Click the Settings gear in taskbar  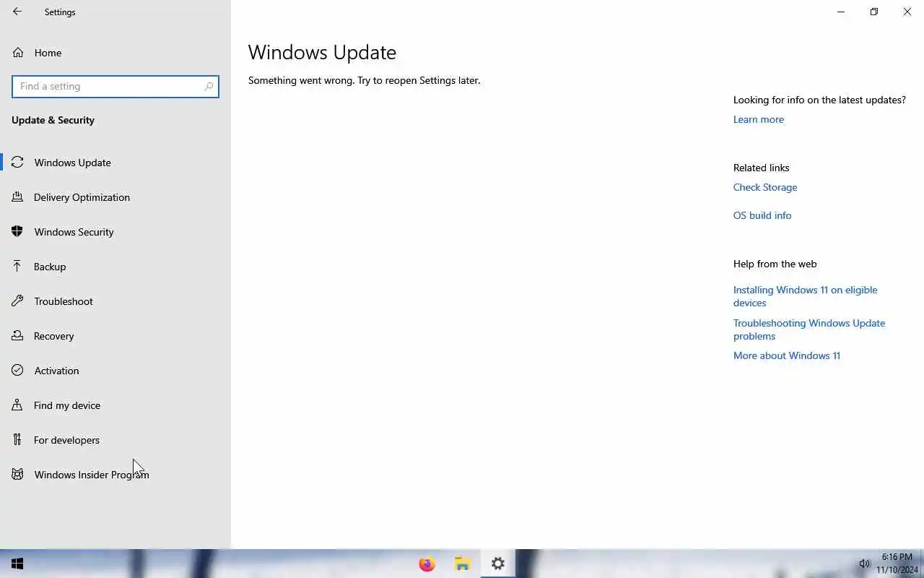(498, 564)
